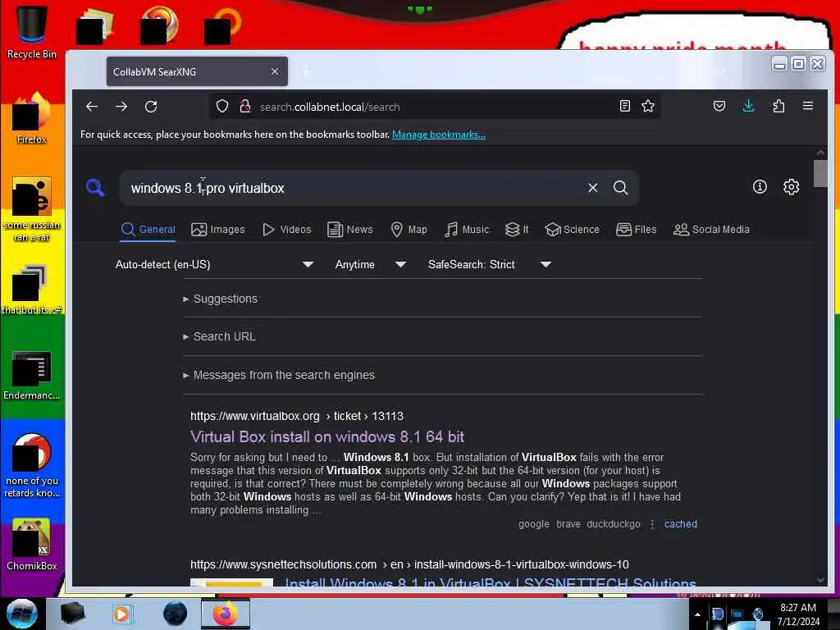
Task: Open the virtualbox.org ticket 13113 URL
Action: (297, 416)
